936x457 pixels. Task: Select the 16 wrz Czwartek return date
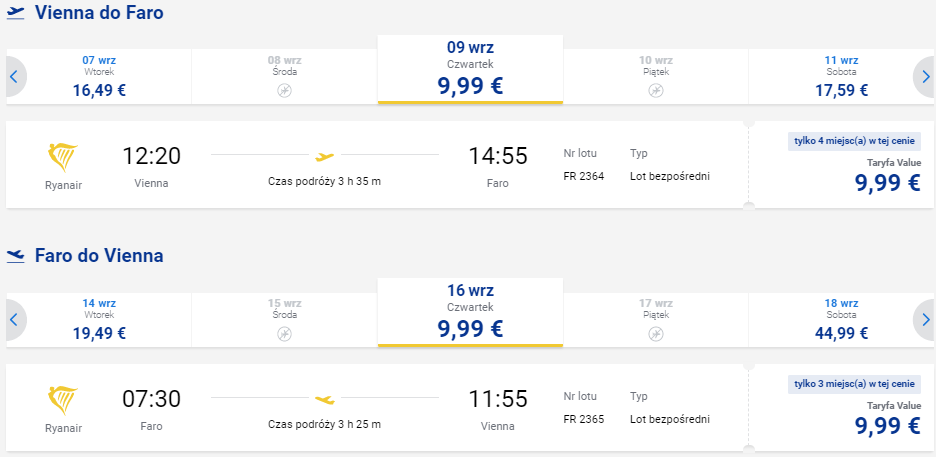470,313
